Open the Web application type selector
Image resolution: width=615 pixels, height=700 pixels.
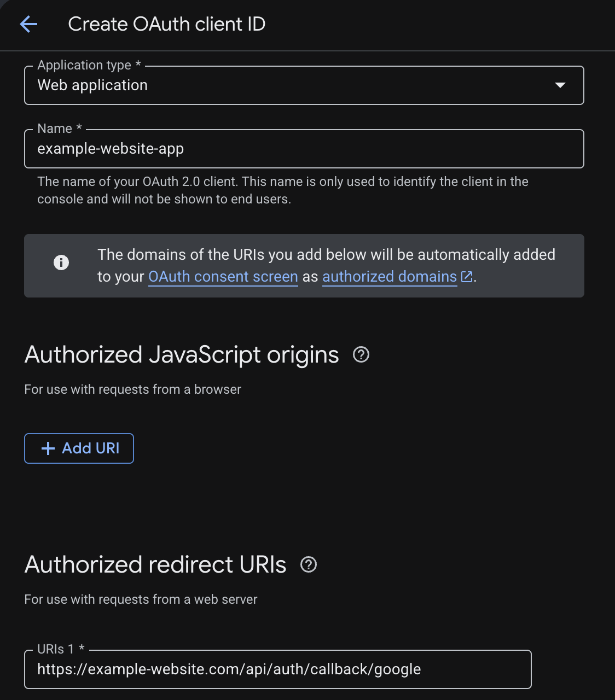click(304, 85)
